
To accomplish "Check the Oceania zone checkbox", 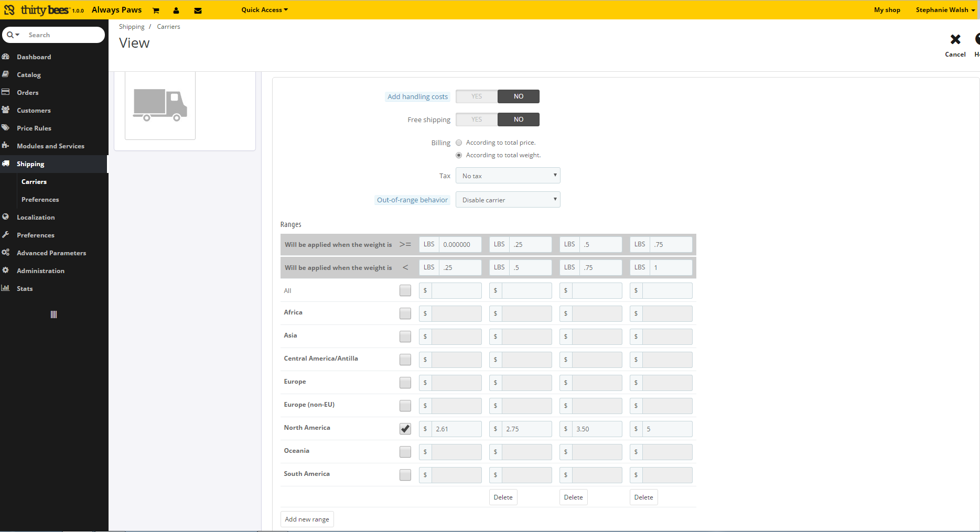I will point(405,452).
